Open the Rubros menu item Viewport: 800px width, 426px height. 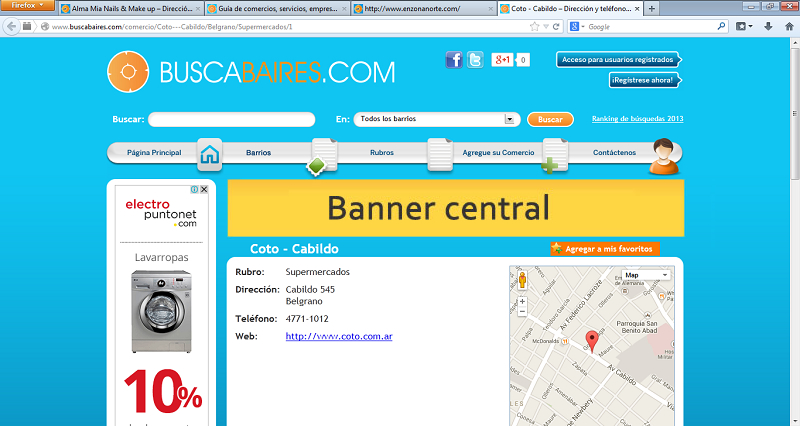pos(382,153)
